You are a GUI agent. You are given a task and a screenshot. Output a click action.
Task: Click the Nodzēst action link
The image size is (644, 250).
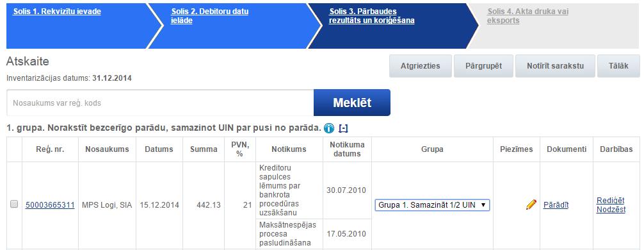(611, 209)
